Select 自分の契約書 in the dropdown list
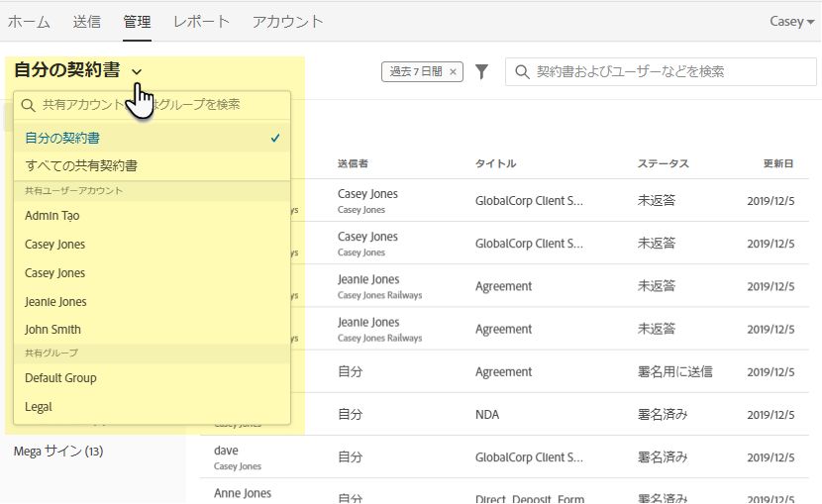Screen dimensions: 822x504 click(153, 138)
